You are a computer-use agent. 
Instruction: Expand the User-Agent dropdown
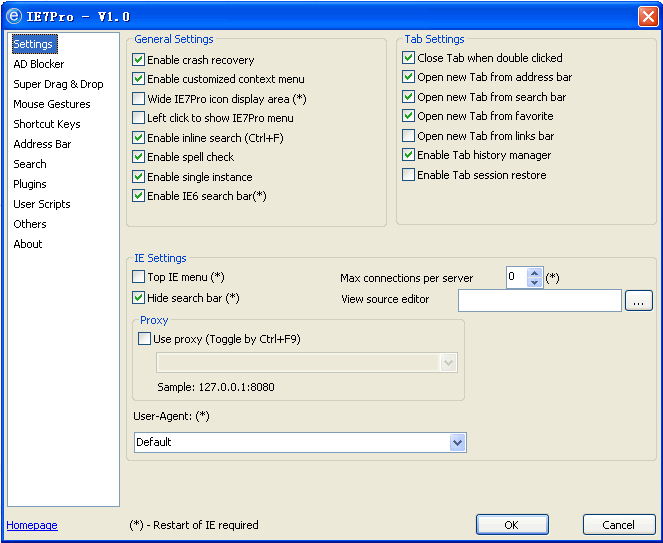click(457, 443)
